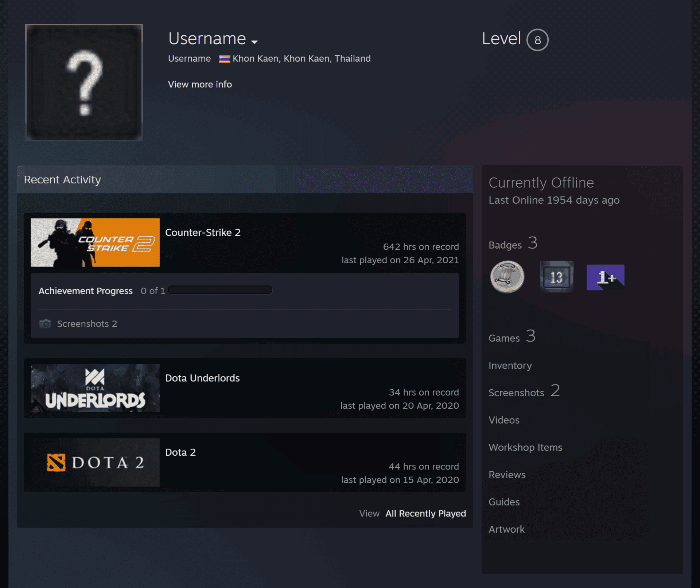Expand the Username dropdown arrow
The height and width of the screenshot is (588, 700).
click(254, 42)
